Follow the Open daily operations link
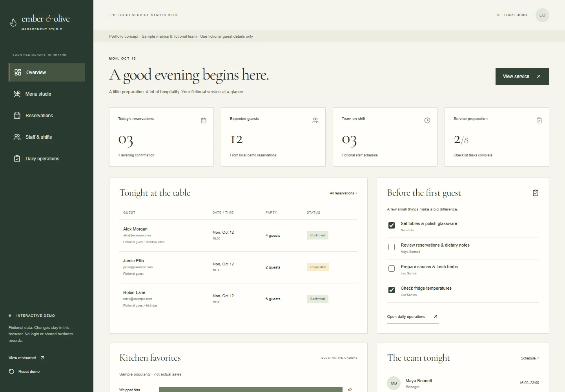Viewport: 565px width, 392px height. tap(412, 317)
